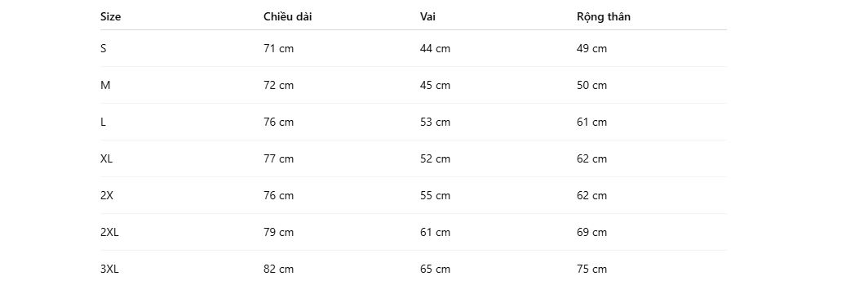Click the Vai column header
This screenshot has width=868, height=303.
point(427,16)
